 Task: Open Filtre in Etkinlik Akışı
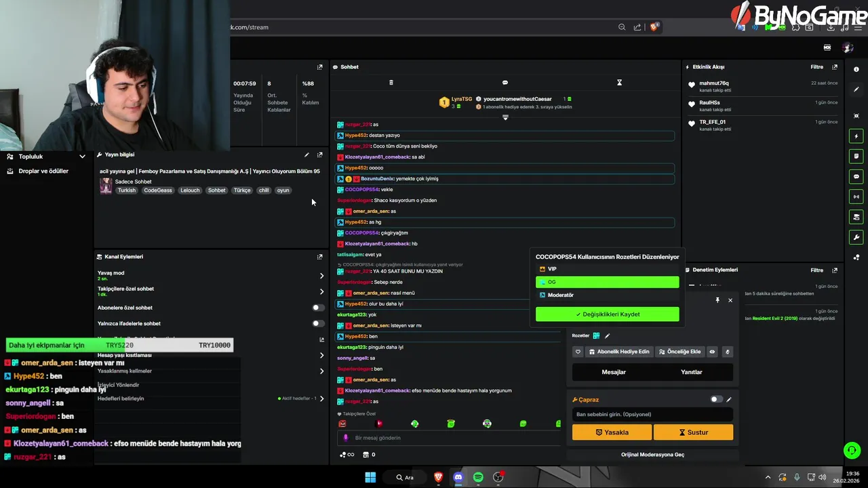click(816, 67)
